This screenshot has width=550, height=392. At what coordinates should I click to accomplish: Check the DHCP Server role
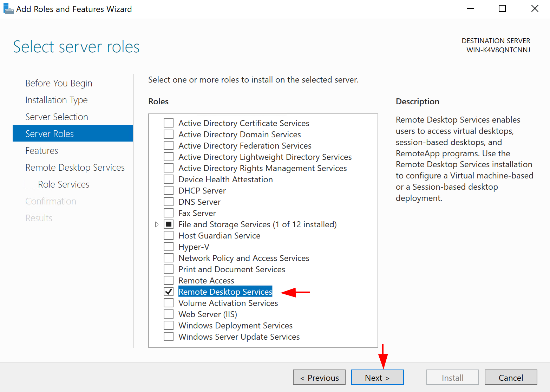pos(169,190)
